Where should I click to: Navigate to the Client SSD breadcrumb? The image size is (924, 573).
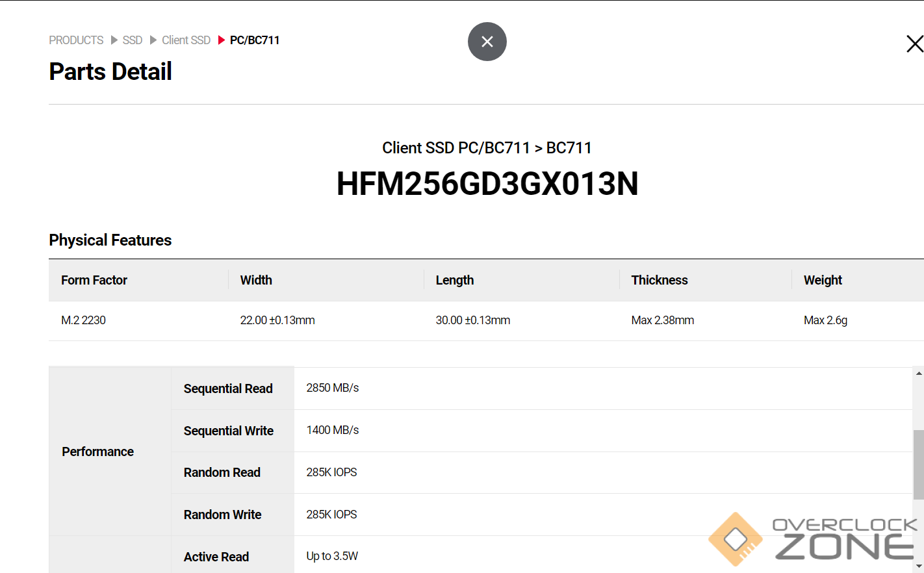point(186,40)
